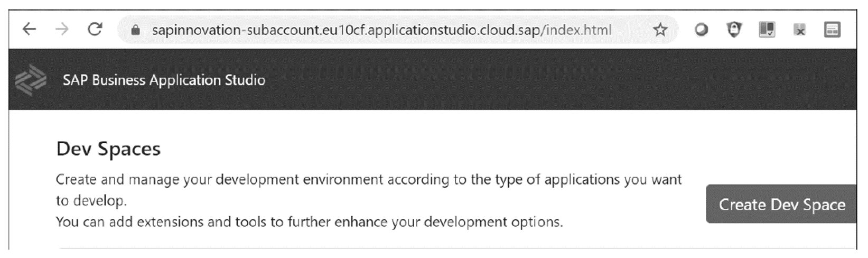Click the index.html part of the URL

(x=578, y=30)
